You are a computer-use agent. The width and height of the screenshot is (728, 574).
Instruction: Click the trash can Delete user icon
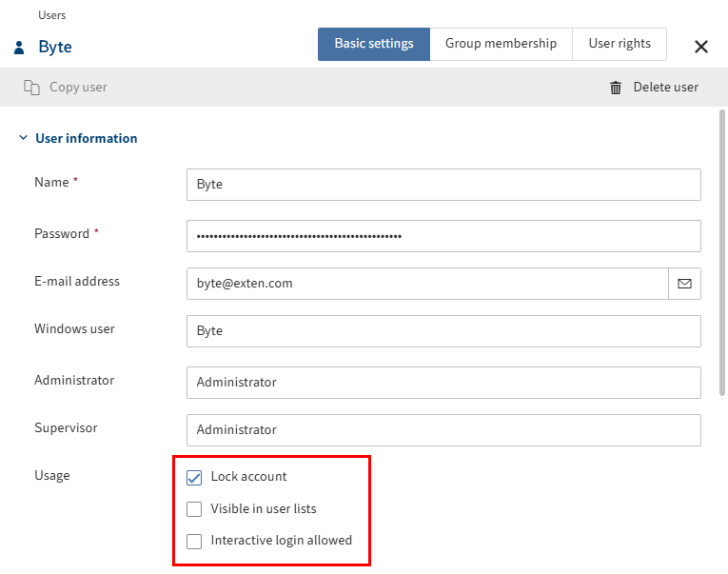[616, 88]
